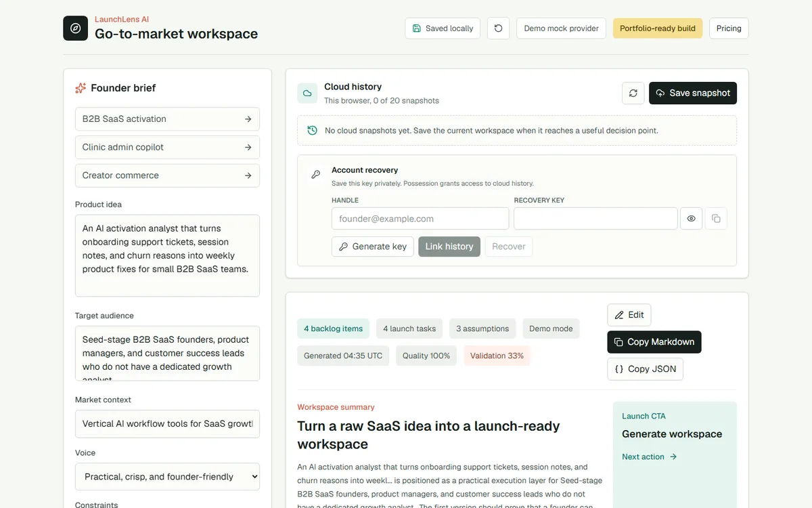Click the Generated 04:35 UTC chip
Image resolution: width=812 pixels, height=508 pixels.
[343, 356]
